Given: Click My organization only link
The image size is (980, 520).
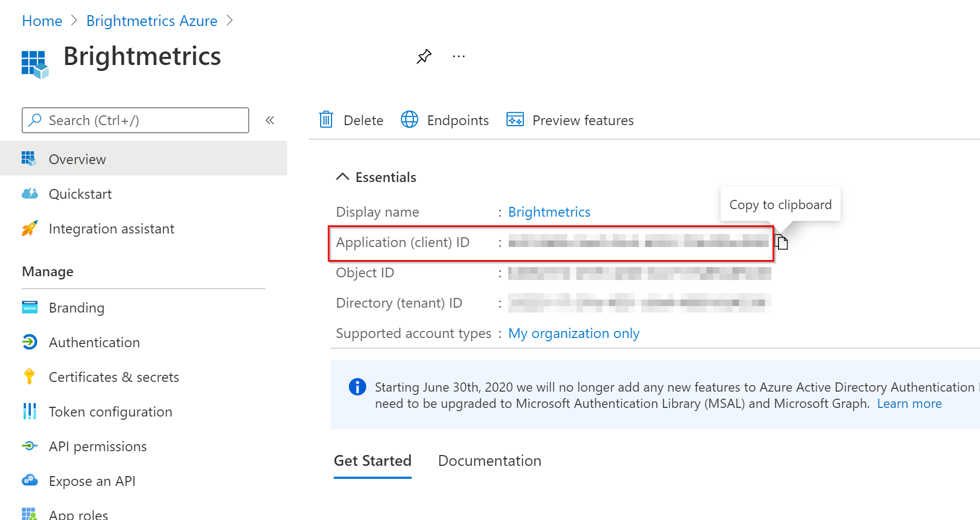Looking at the screenshot, I should click(x=574, y=333).
